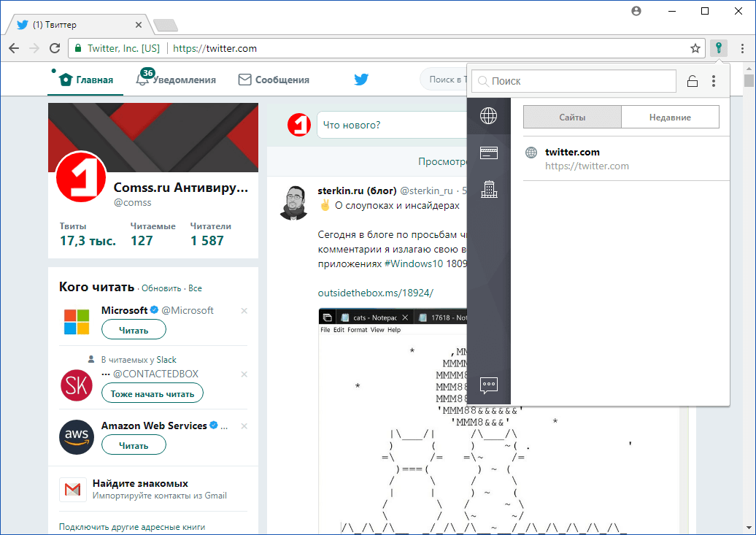Bookmark the page with the star icon
The image size is (756, 535).
click(695, 48)
